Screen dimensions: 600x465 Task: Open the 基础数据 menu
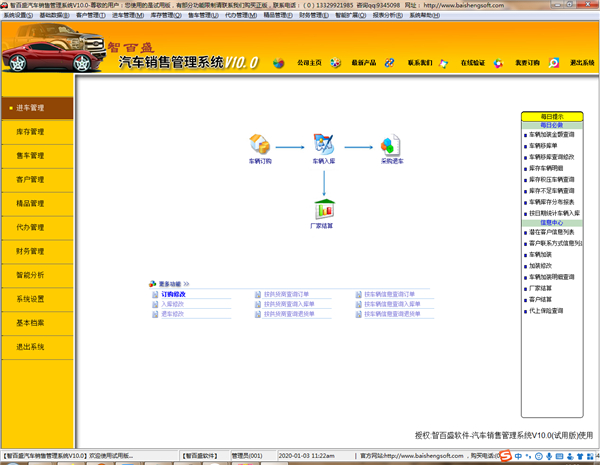(x=55, y=15)
